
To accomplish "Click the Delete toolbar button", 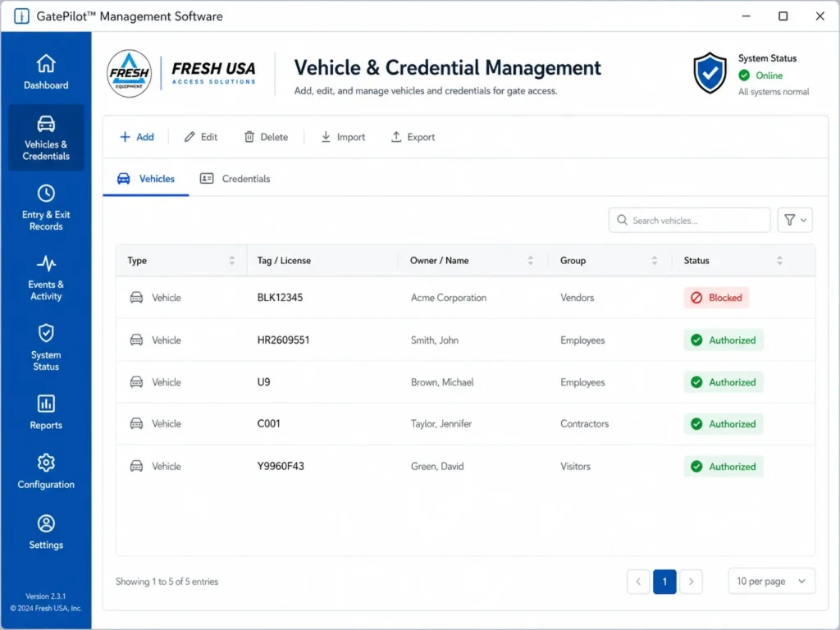I will (x=267, y=137).
